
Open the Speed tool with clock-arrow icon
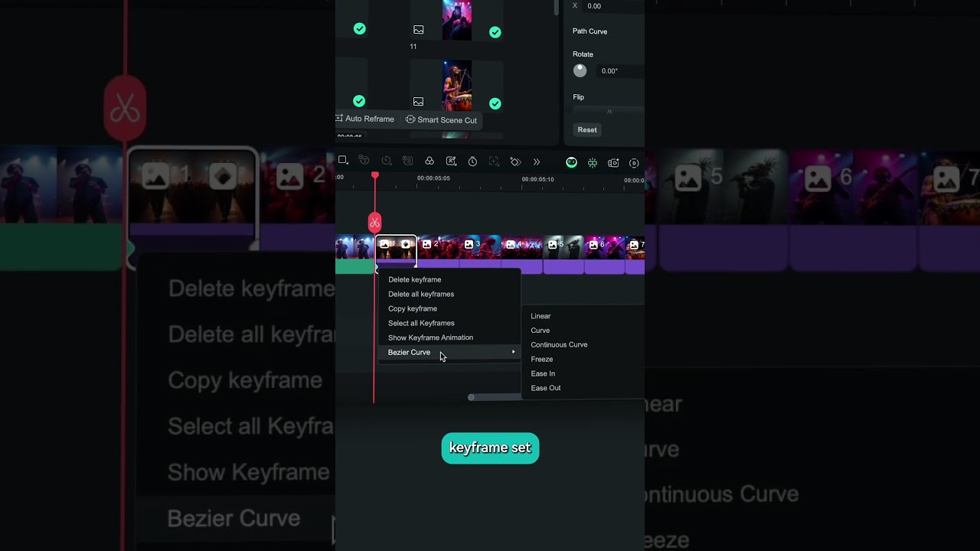click(387, 161)
